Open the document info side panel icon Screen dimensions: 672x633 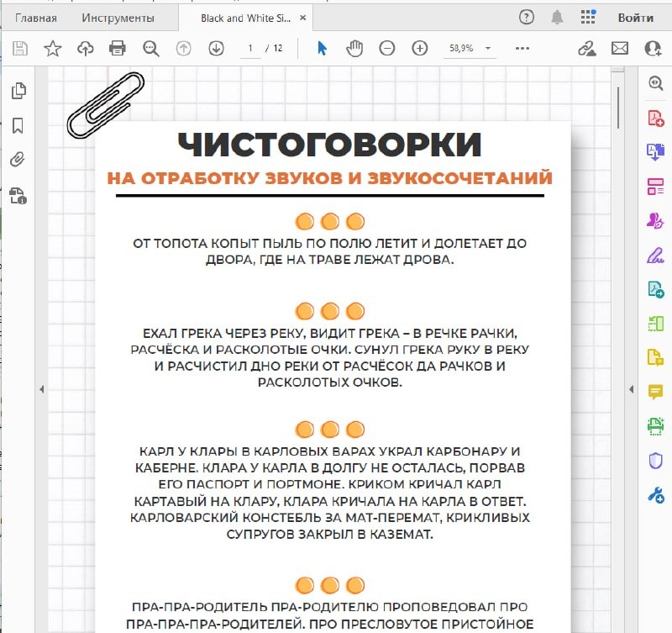tap(18, 196)
